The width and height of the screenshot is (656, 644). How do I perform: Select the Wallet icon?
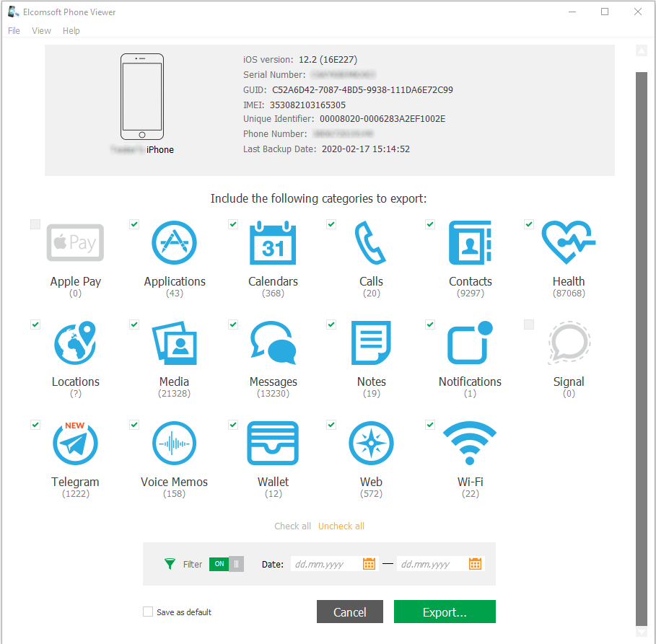point(273,443)
